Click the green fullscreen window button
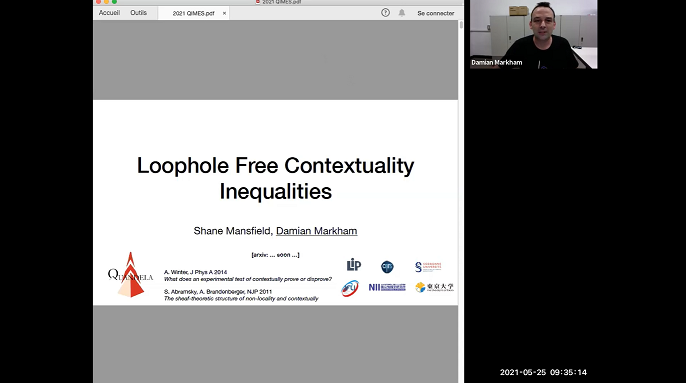The width and height of the screenshot is (686, 383). [114, 2]
